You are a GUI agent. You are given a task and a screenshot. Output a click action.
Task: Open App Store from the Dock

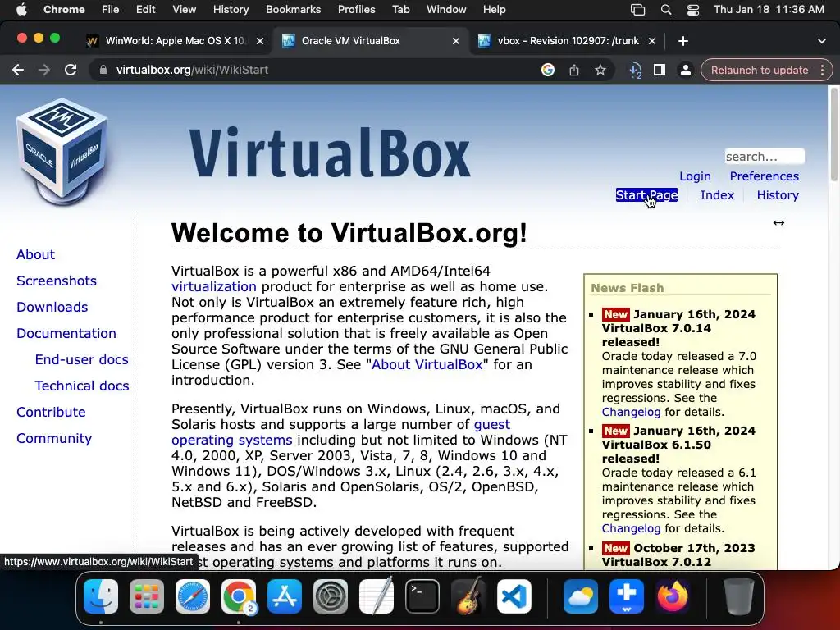(x=285, y=596)
